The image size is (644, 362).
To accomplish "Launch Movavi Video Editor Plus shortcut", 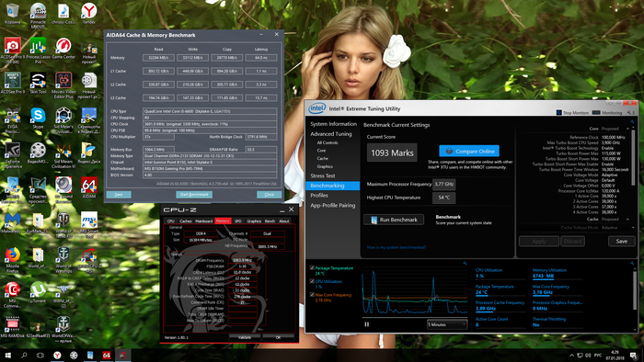I will coord(63,85).
